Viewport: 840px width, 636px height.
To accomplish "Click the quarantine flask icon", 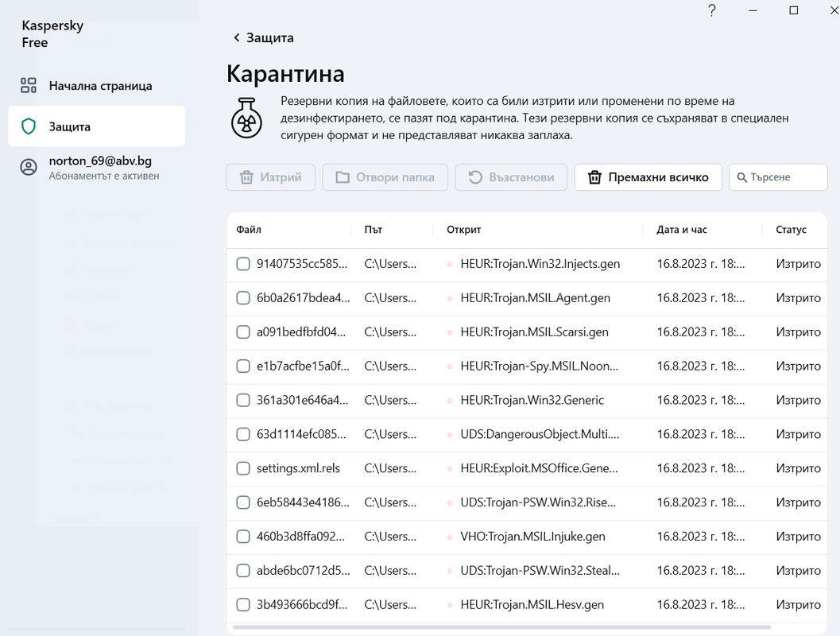I will (246, 118).
